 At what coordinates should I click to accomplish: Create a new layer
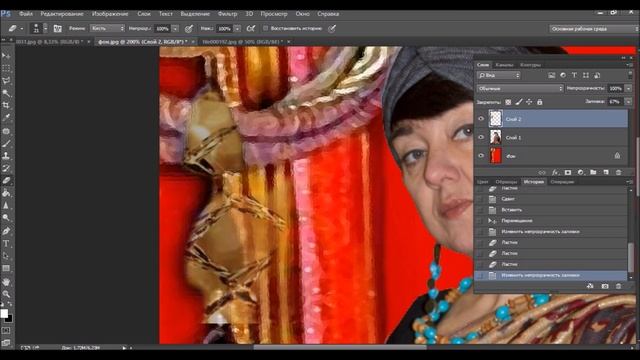coord(606,173)
